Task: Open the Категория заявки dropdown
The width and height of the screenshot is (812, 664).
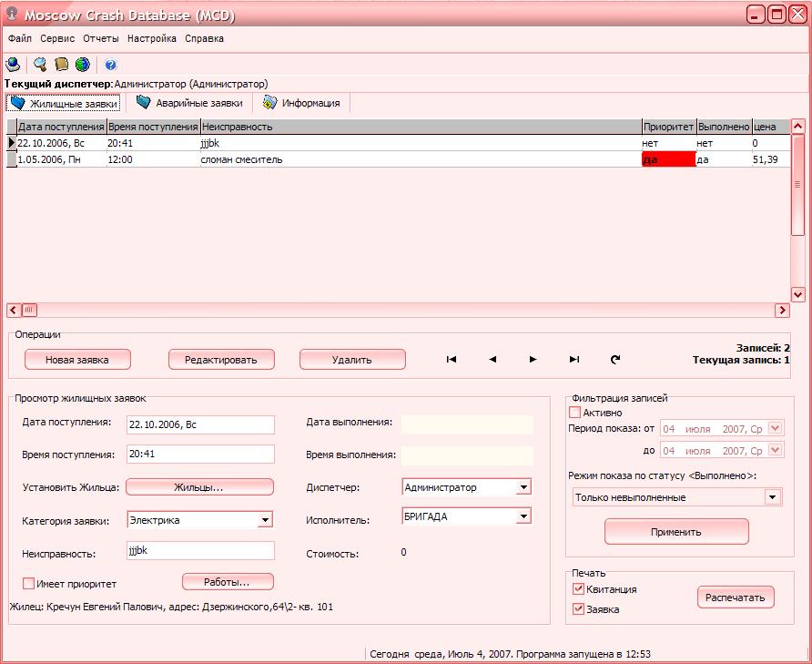Action: coord(265,520)
